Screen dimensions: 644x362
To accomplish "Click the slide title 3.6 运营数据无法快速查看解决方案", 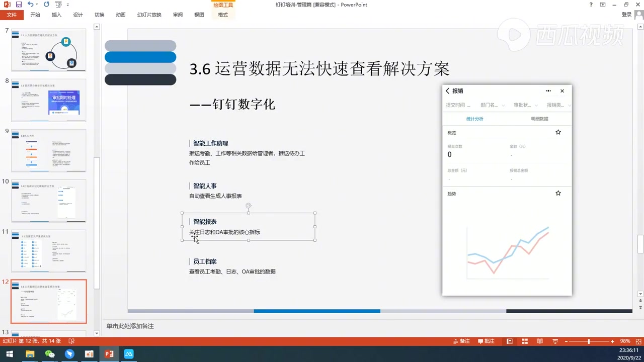I will (x=319, y=69).
